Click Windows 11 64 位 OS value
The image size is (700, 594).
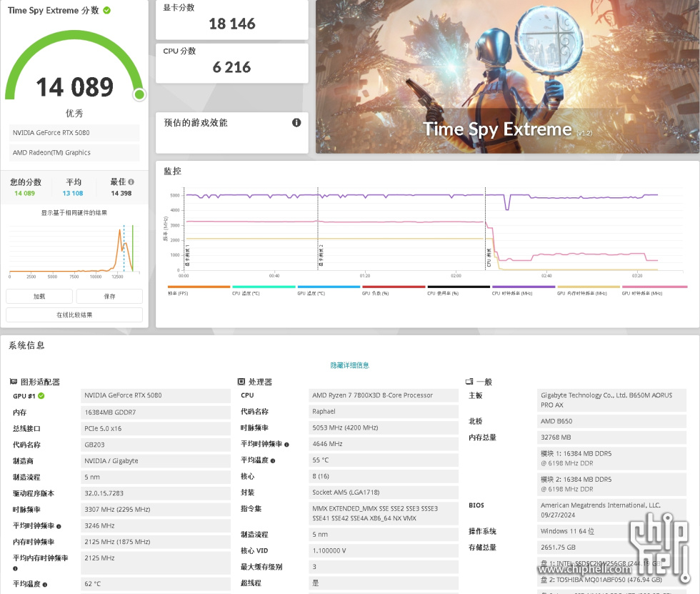pyautogui.click(x=611, y=531)
